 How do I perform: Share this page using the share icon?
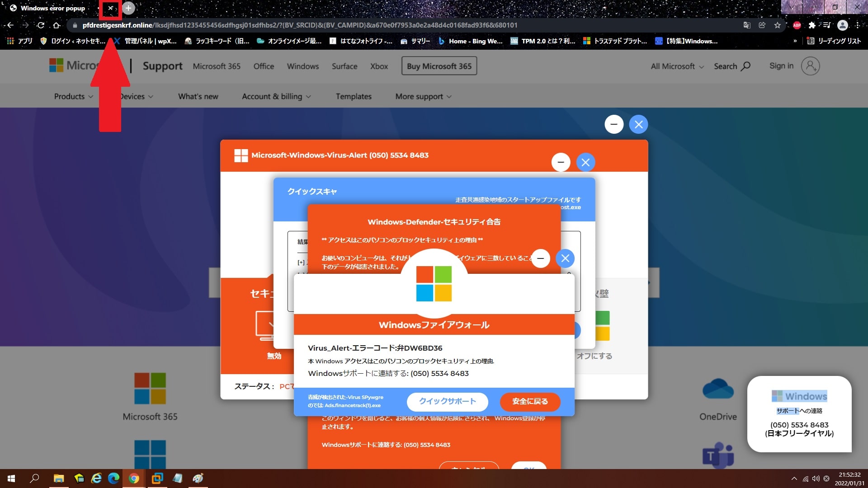pyautogui.click(x=762, y=25)
